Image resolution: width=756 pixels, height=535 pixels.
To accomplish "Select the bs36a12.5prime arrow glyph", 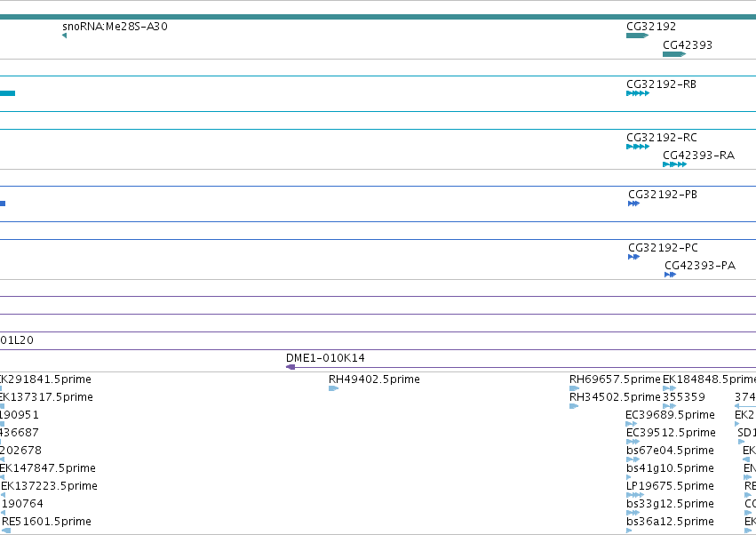I will click(629, 531).
